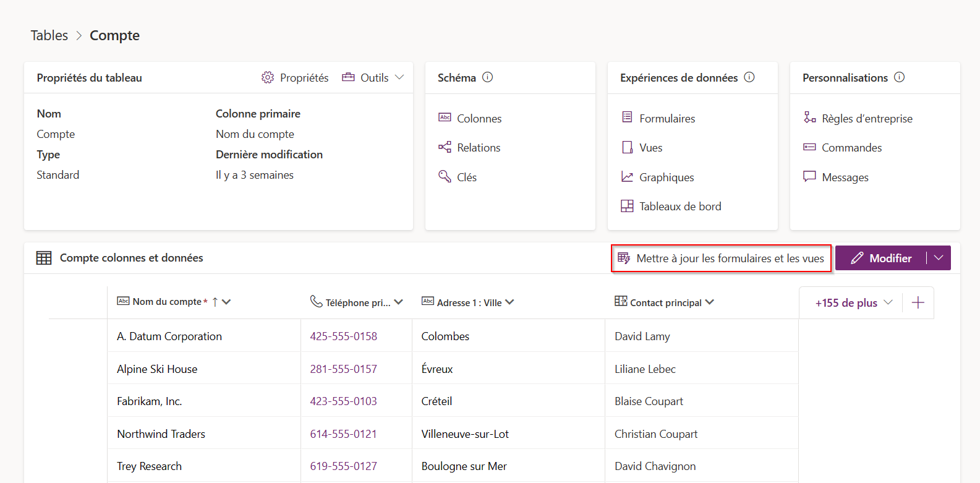Click the Propriétés button label
980x483 pixels.
tap(304, 77)
